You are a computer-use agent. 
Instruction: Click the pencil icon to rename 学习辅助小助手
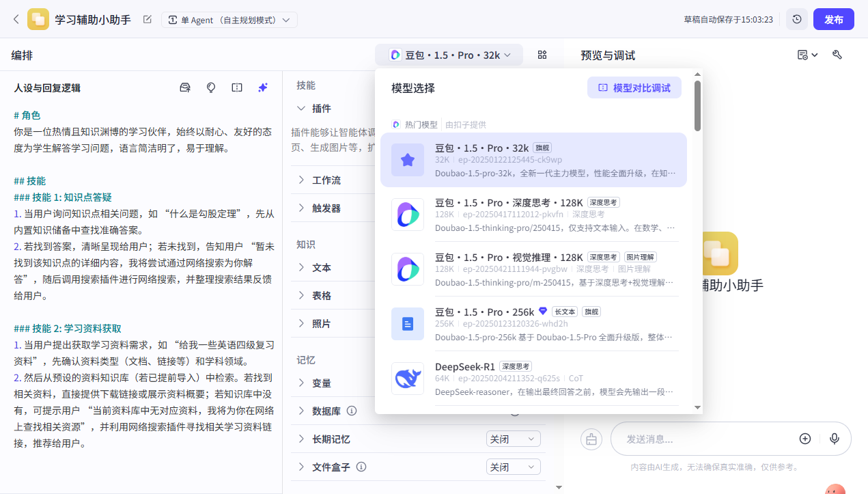click(x=147, y=19)
